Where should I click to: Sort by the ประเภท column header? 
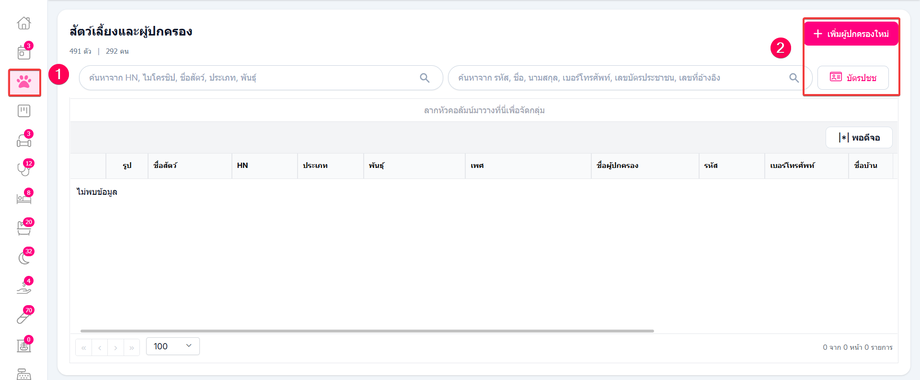click(329, 166)
